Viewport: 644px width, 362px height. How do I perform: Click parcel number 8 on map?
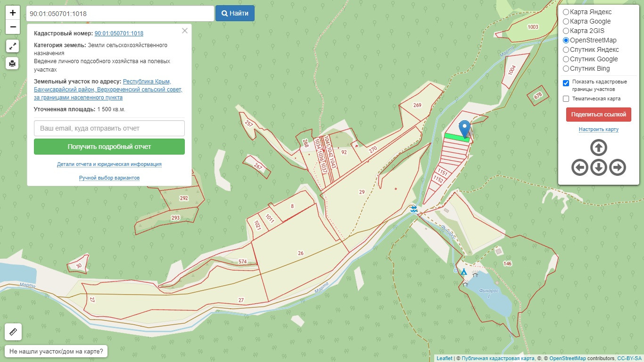tap(292, 206)
